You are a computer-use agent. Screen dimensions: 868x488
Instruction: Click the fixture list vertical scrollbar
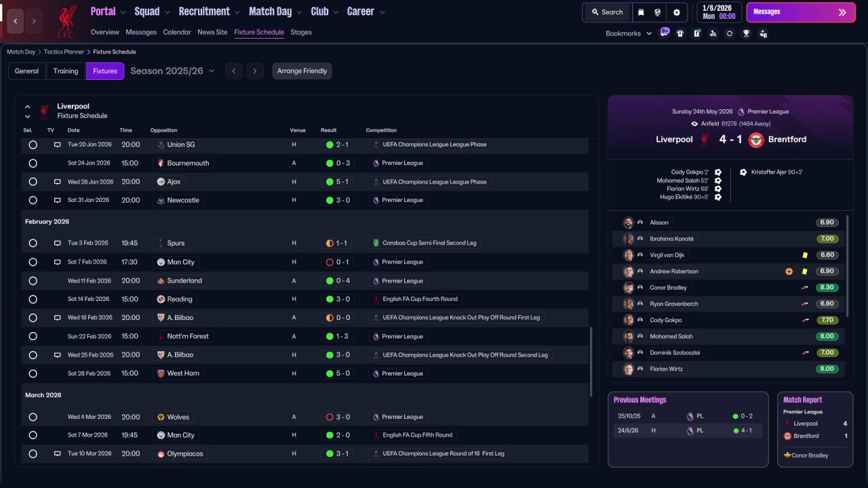(x=591, y=361)
